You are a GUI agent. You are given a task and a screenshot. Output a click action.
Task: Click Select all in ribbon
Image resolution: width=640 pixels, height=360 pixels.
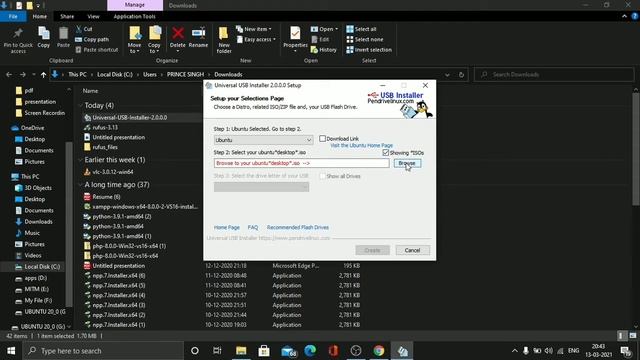(361, 29)
